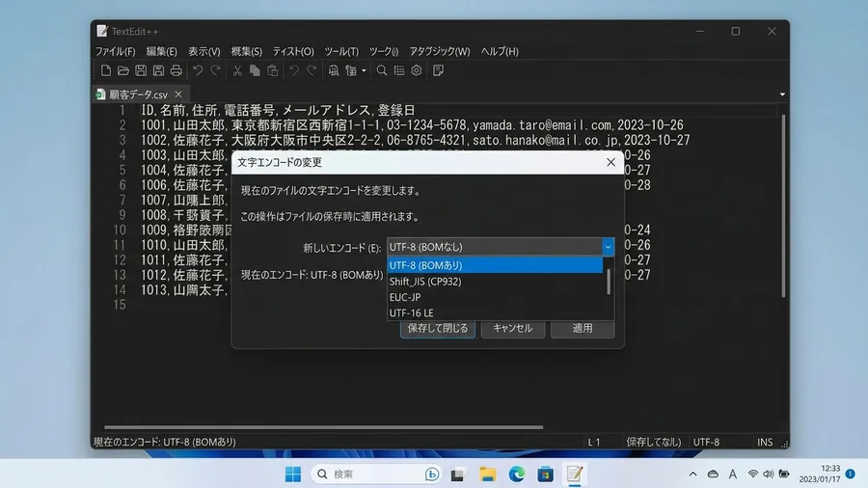Click the TextEdit++ notepad icon in taskbar
868x488 pixels.
pos(574,474)
